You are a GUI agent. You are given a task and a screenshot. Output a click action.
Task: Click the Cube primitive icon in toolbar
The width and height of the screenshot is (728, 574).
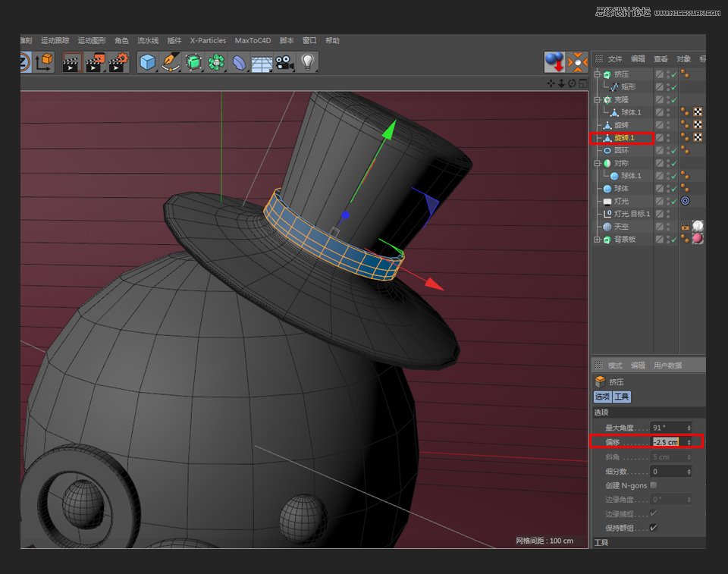point(147,62)
